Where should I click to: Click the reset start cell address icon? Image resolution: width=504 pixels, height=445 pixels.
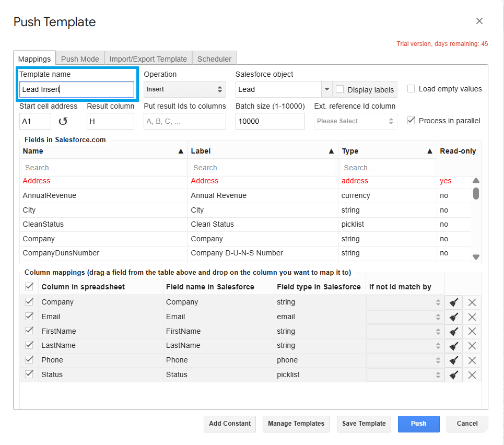(x=63, y=121)
